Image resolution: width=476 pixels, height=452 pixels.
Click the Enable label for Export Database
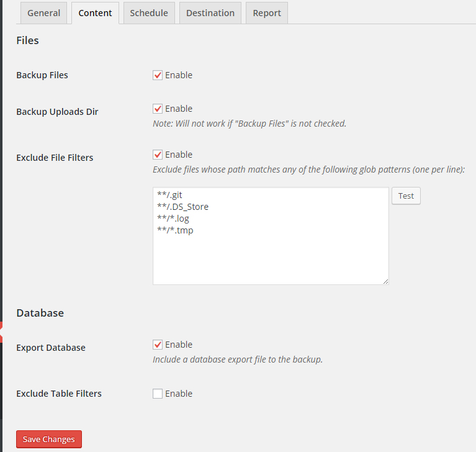click(x=179, y=345)
